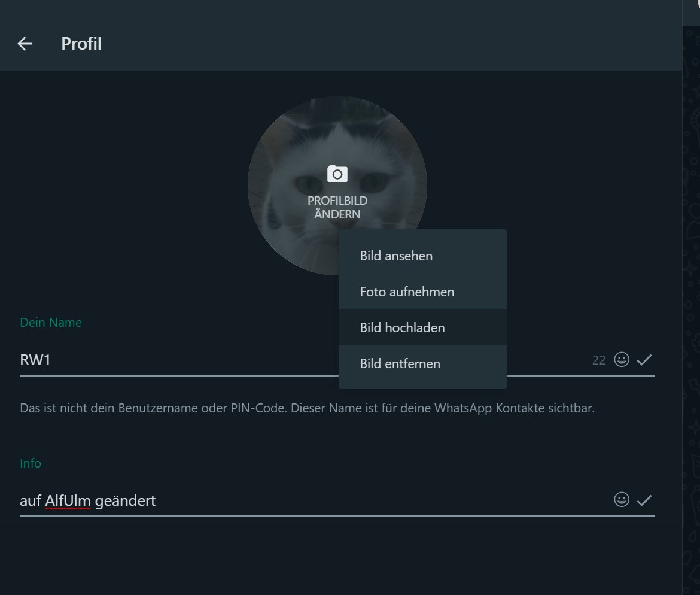This screenshot has height=595, width=700.
Task: Choose Foto aufnehmen in the menu
Action: [x=422, y=292]
